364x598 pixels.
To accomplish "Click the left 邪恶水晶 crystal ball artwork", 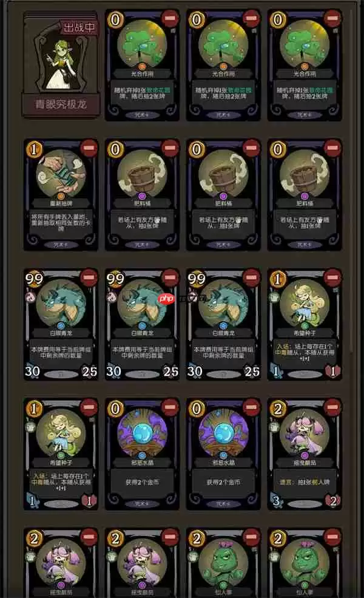I will 142,433.
